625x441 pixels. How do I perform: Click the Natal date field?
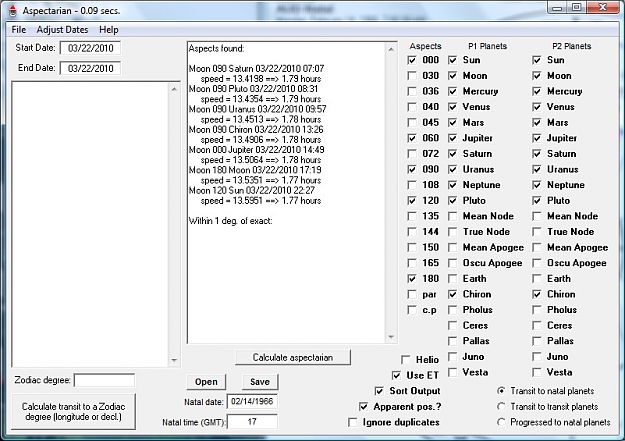pos(252,401)
